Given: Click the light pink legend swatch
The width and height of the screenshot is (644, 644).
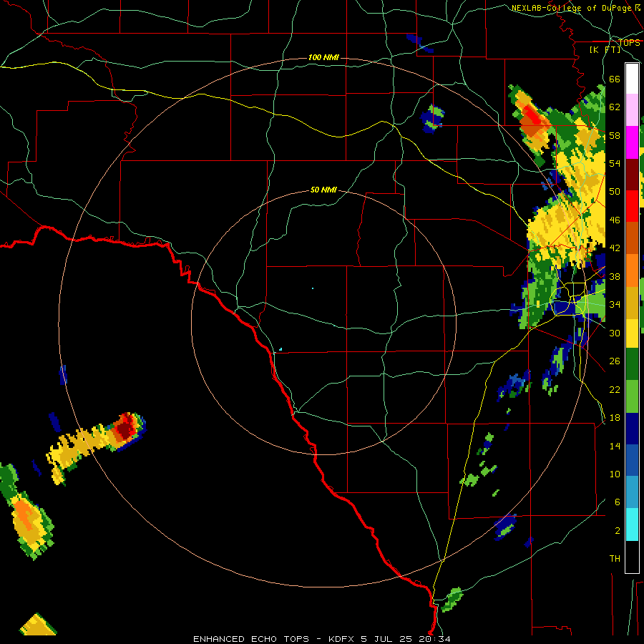Looking at the screenshot, I should click(632, 110).
